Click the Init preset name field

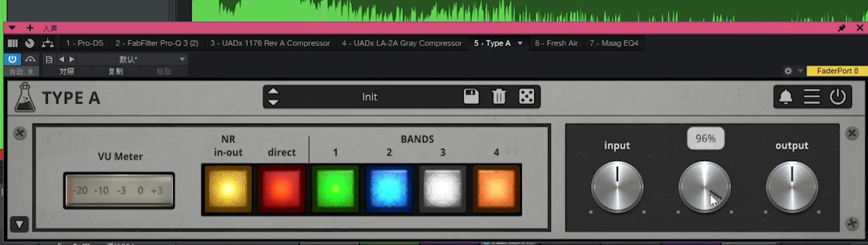point(369,97)
